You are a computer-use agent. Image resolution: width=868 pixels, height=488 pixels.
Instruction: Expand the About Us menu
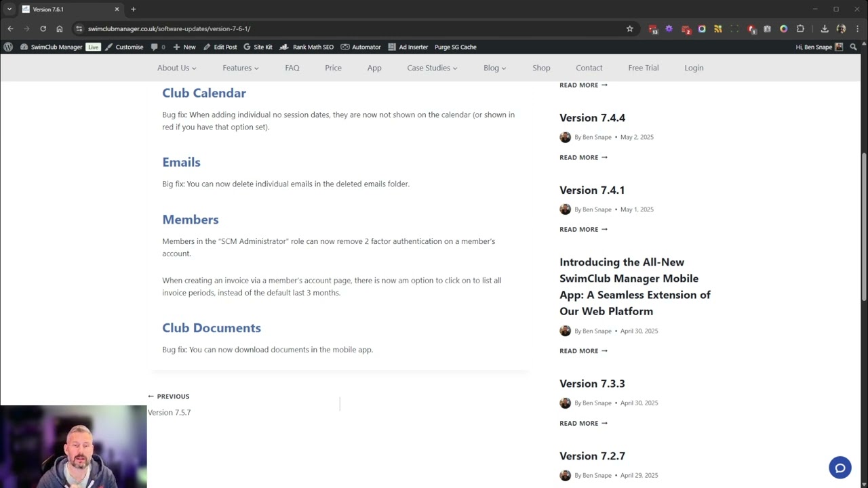tap(176, 68)
